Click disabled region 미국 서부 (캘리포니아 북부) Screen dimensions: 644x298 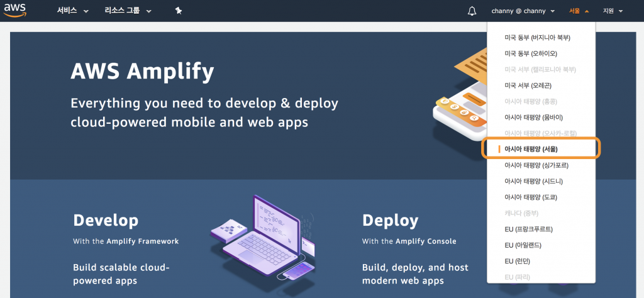[540, 69]
